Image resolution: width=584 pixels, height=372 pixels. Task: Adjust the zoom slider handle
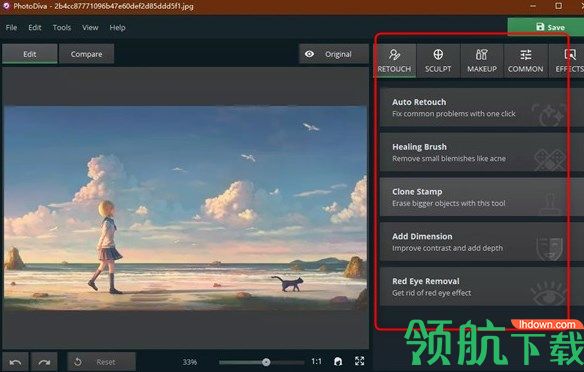tap(266, 362)
